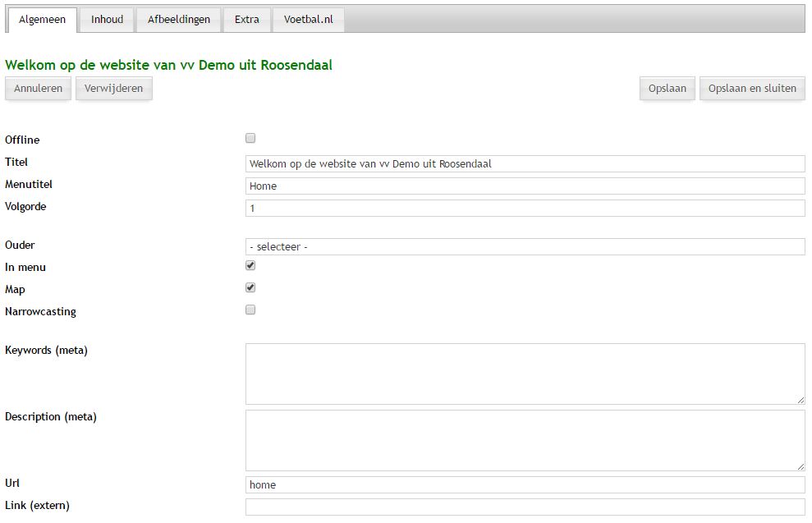
Task: Click Opslaan en sluiten button
Action: point(752,88)
